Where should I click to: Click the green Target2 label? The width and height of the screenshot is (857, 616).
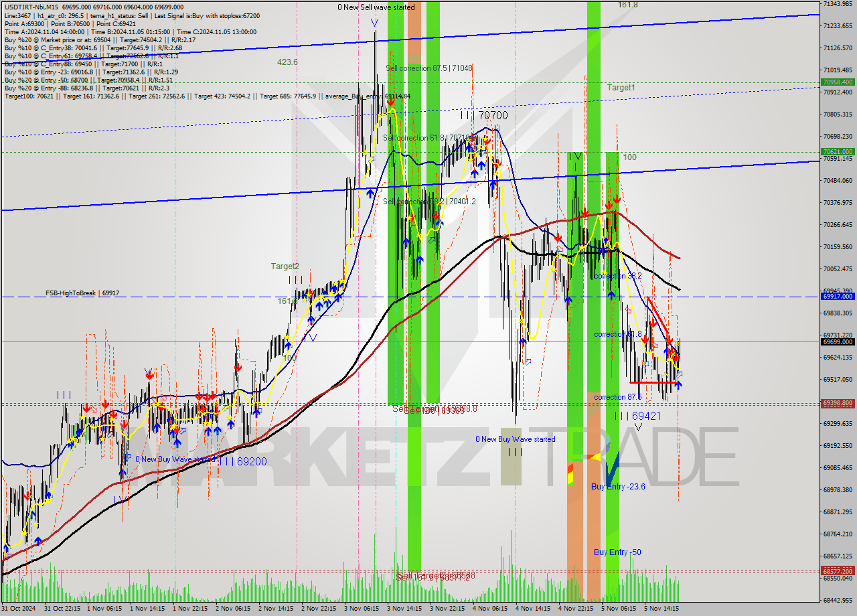(285, 266)
